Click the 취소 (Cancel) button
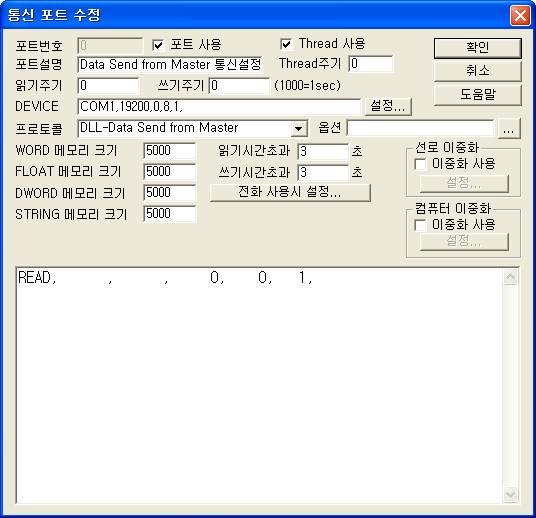This screenshot has height=518, width=536. [x=478, y=71]
